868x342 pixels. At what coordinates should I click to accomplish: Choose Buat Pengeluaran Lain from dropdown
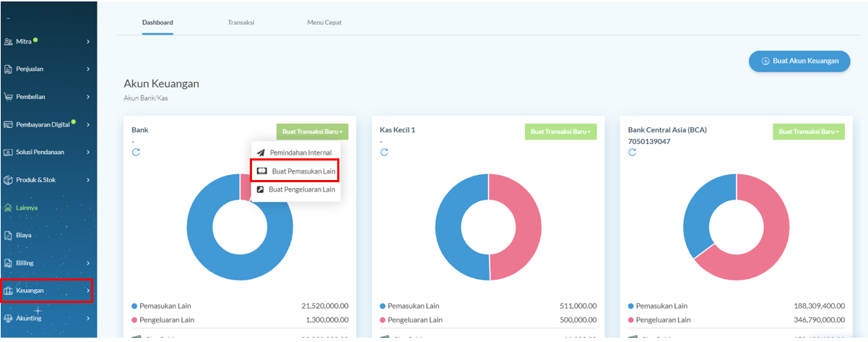tap(295, 189)
